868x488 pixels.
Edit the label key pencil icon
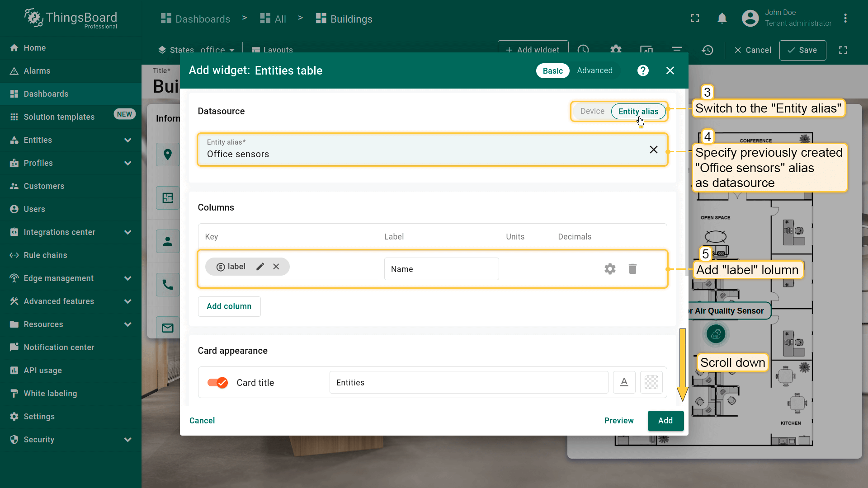[x=260, y=267]
